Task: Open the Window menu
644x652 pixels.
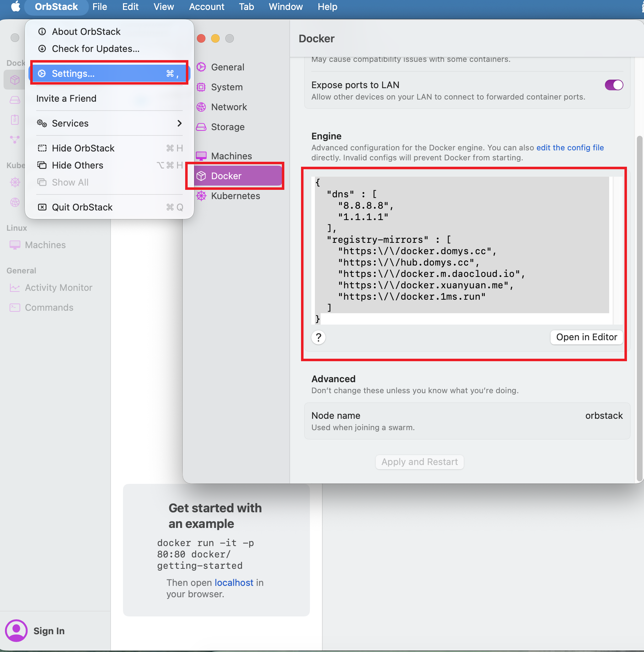Action: click(286, 7)
